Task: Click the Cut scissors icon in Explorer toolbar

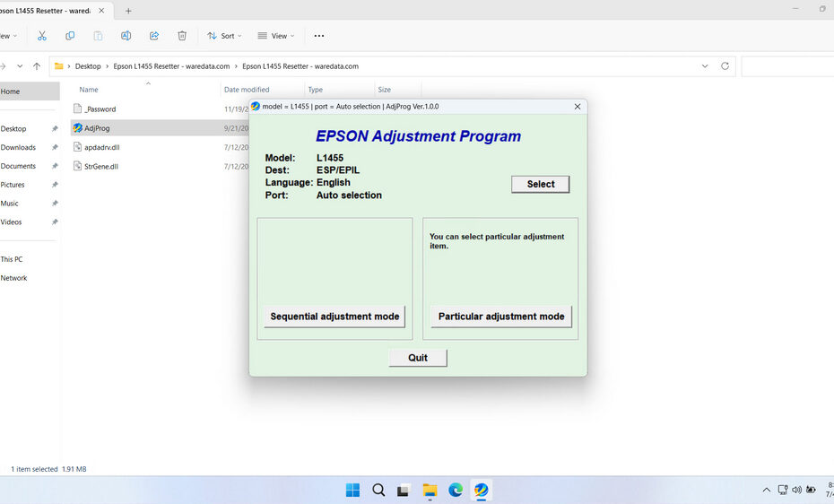Action: pyautogui.click(x=42, y=36)
